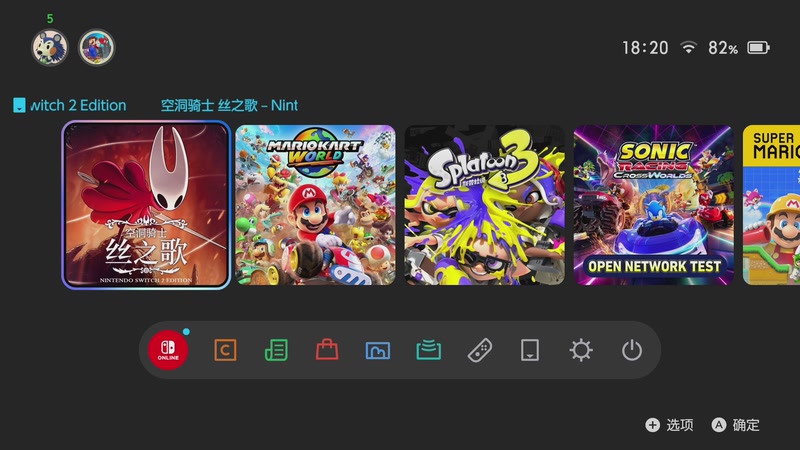Open the Controllers icon
This screenshot has height=450, width=800.
point(480,351)
